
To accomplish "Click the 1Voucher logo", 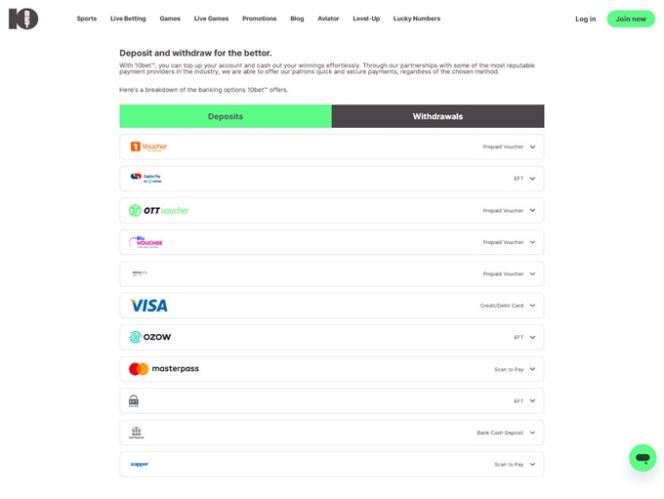I will click(149, 147).
